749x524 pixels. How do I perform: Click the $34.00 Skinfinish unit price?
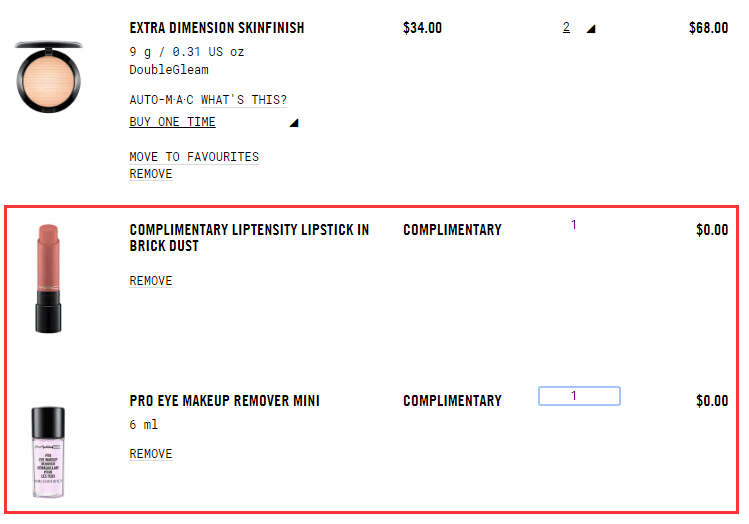point(422,28)
